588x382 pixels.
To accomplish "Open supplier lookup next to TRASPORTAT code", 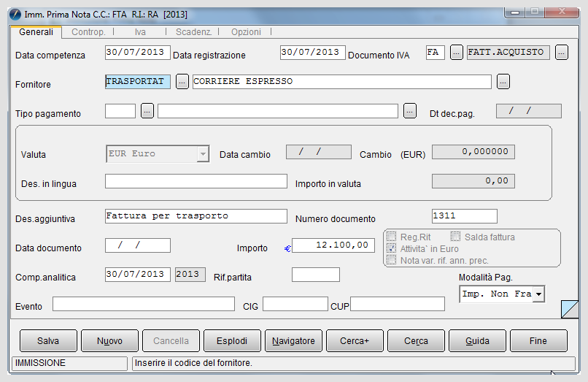I will point(182,82).
